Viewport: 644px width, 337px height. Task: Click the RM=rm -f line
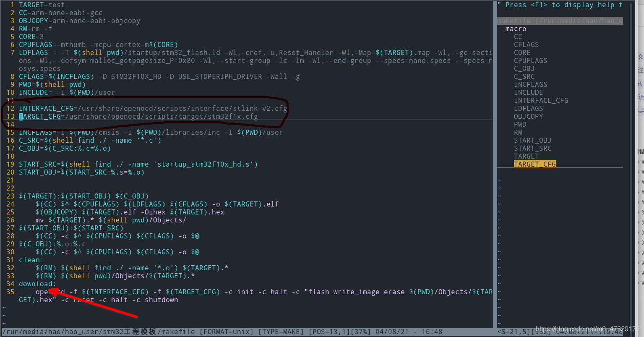tap(35, 29)
